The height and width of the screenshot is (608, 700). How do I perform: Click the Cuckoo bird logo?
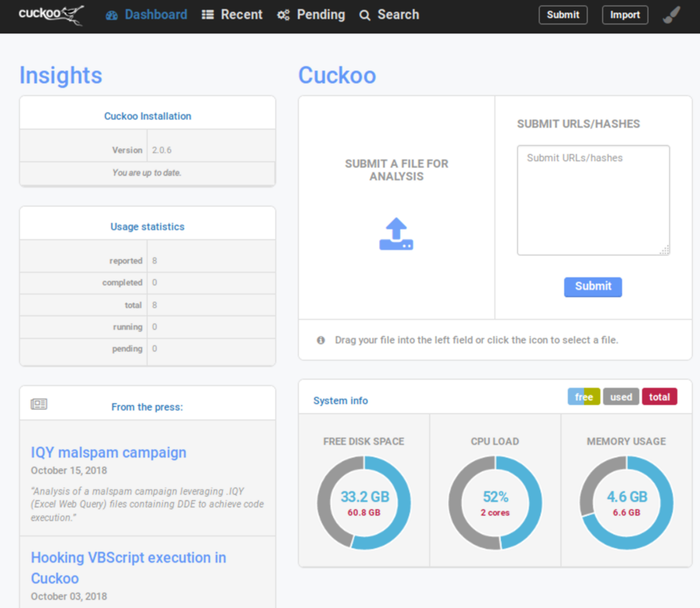point(51,15)
